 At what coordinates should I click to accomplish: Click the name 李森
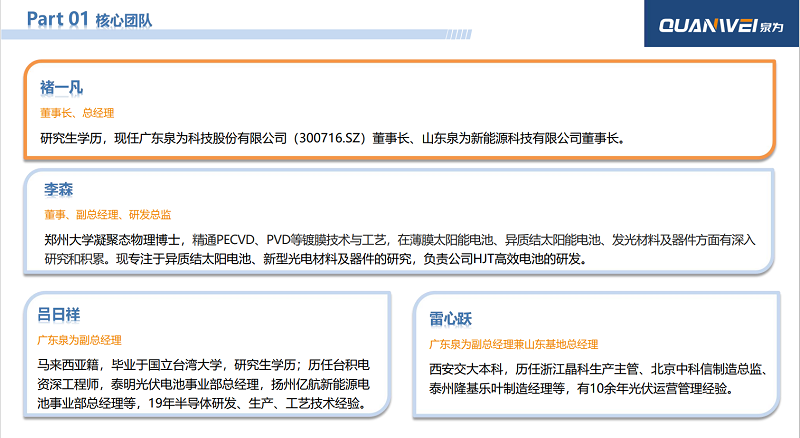coord(58,188)
